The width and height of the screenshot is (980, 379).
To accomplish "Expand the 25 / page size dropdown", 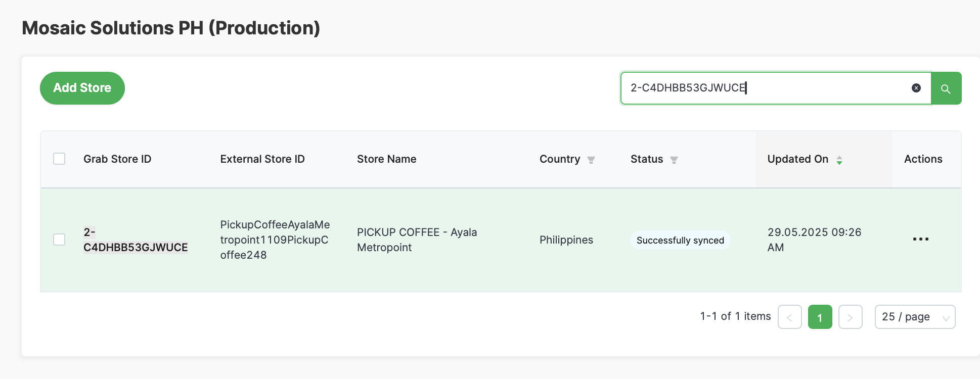I will coord(914,317).
